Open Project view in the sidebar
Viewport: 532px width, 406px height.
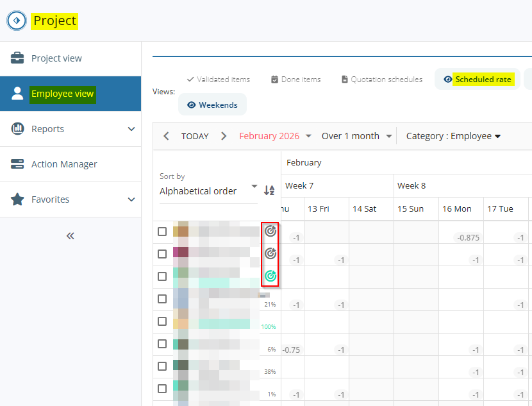pos(56,58)
